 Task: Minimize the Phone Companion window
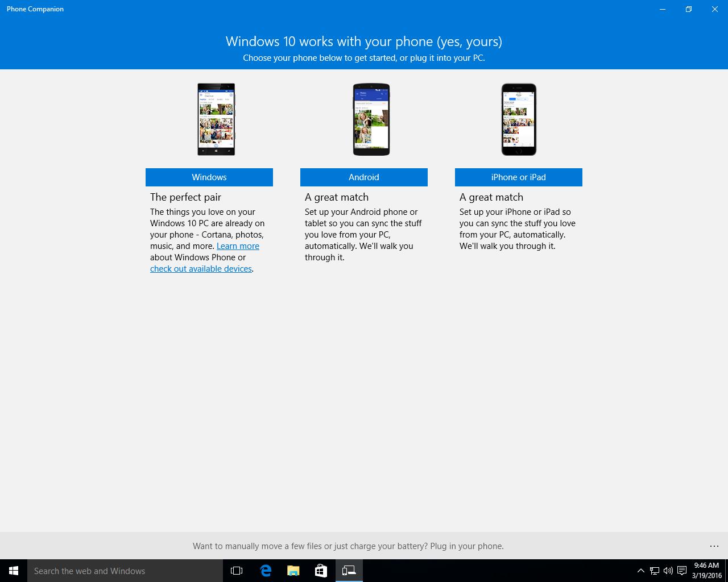663,9
